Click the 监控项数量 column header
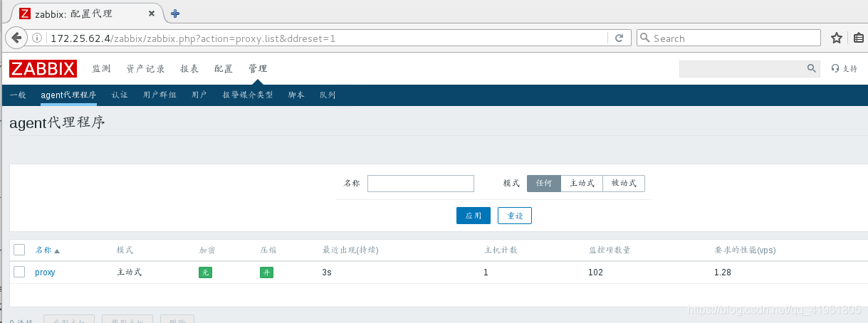This screenshot has width=868, height=323. tap(610, 250)
